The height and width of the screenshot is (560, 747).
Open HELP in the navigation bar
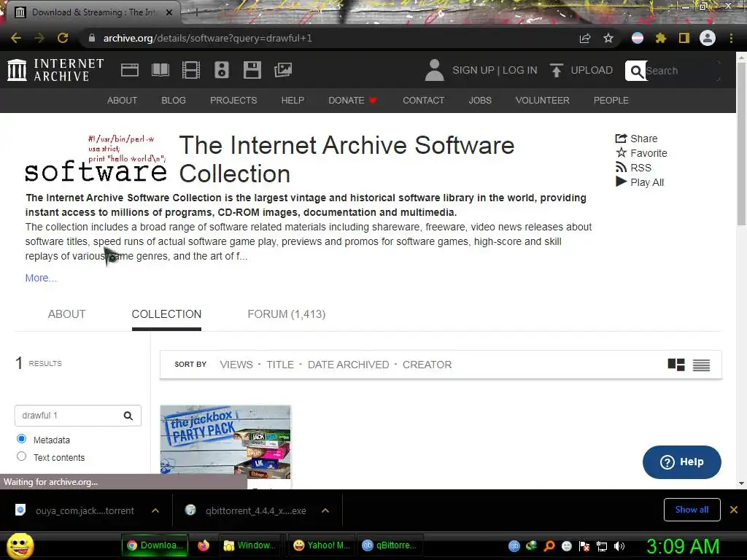(x=293, y=101)
